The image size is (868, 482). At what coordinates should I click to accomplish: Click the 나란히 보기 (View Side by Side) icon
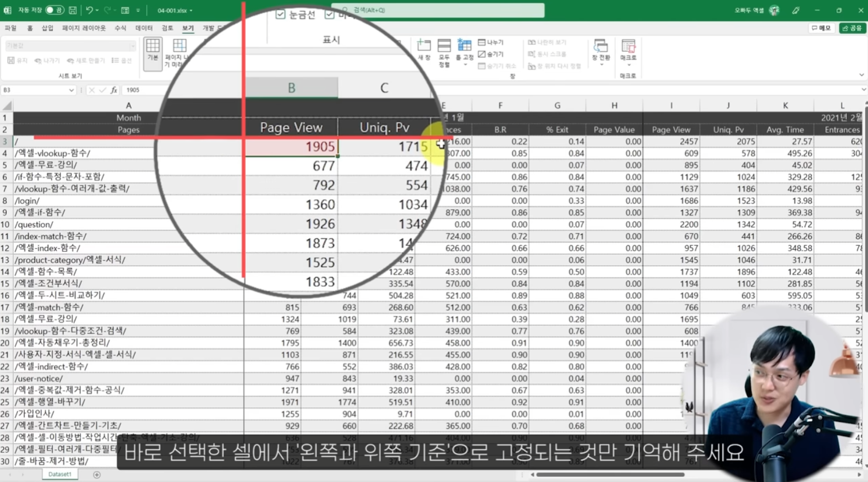pyautogui.click(x=532, y=42)
